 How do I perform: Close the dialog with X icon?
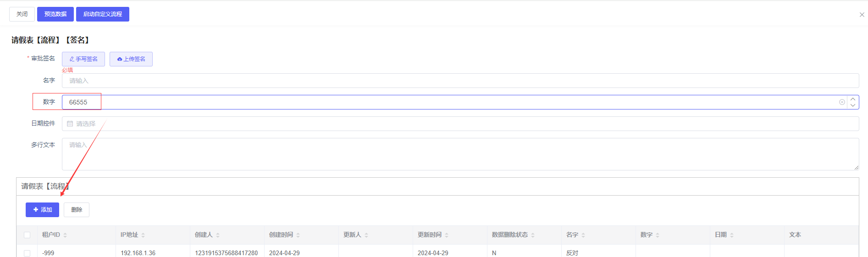click(862, 15)
